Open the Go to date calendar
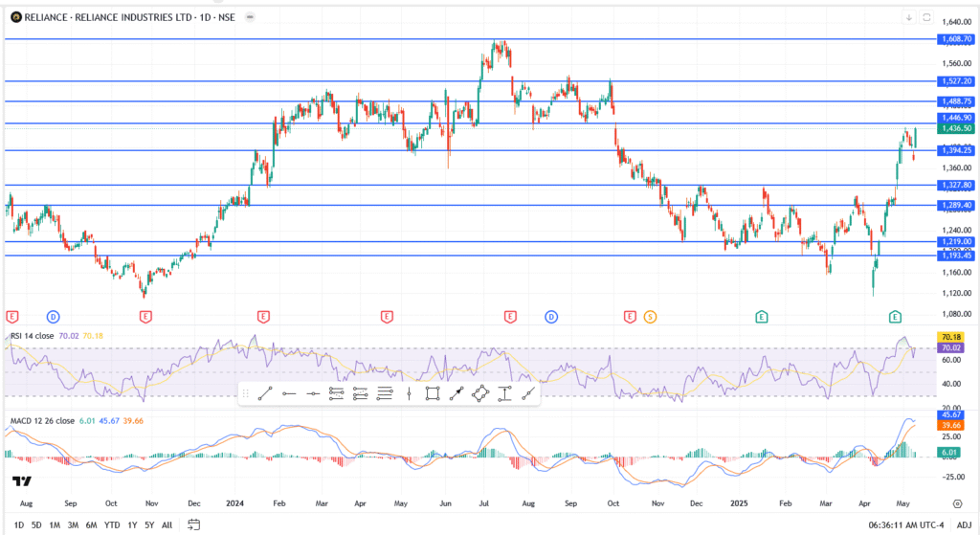Viewport: 980px width, 535px height. click(193, 524)
